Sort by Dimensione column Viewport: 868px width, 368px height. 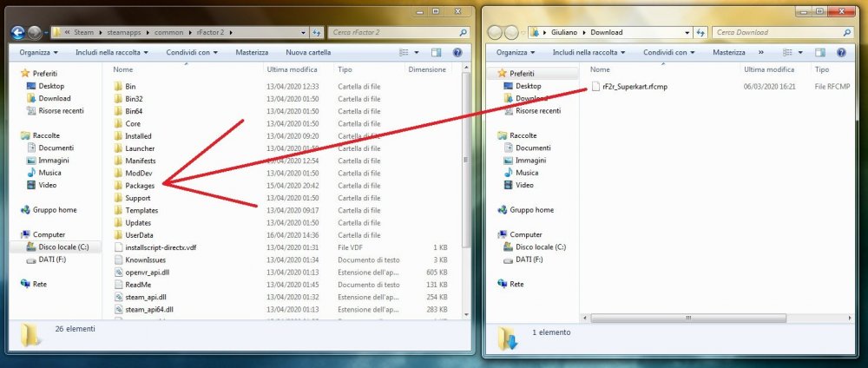click(x=428, y=69)
